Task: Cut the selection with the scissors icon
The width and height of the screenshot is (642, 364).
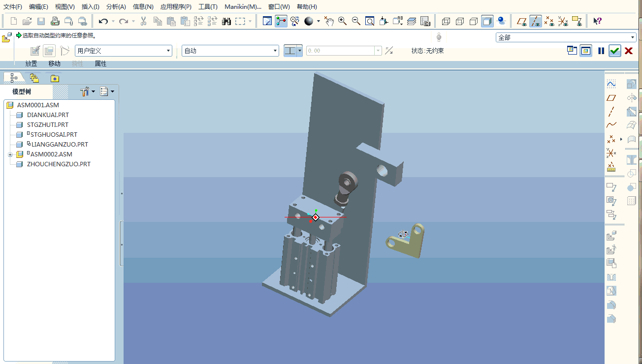Action: pos(144,21)
